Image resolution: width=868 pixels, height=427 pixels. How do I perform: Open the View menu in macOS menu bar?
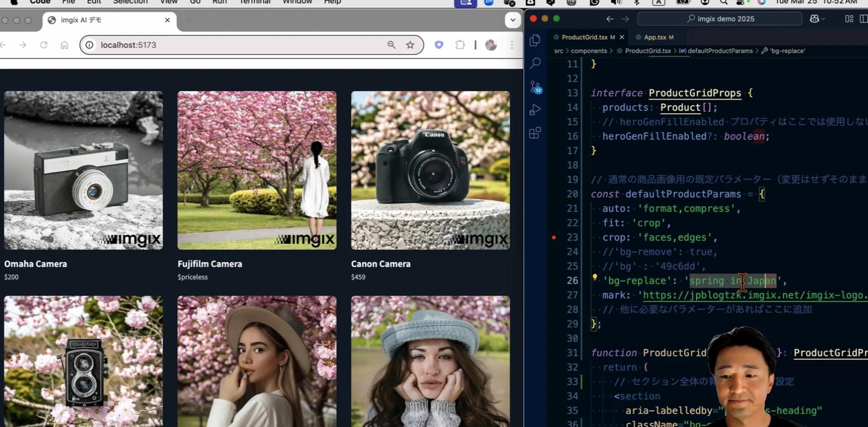coord(168,2)
